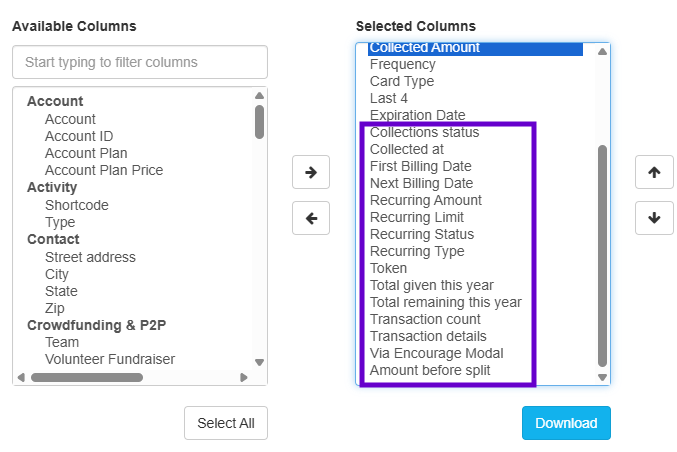Move selected column up with arrow button

[654, 172]
